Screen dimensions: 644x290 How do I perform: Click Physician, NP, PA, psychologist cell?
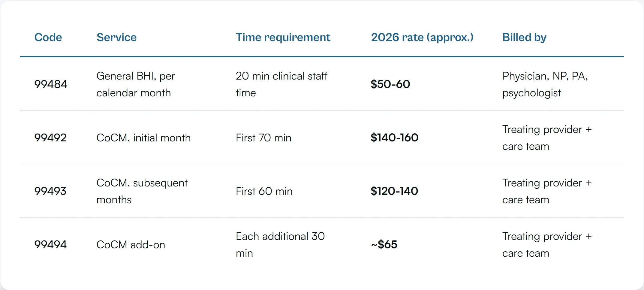545,84
